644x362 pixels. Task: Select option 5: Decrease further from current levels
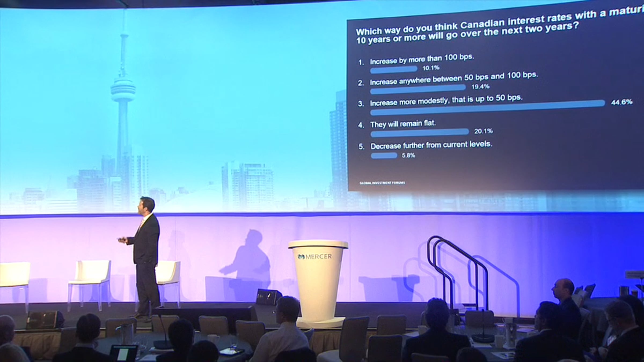(x=431, y=145)
